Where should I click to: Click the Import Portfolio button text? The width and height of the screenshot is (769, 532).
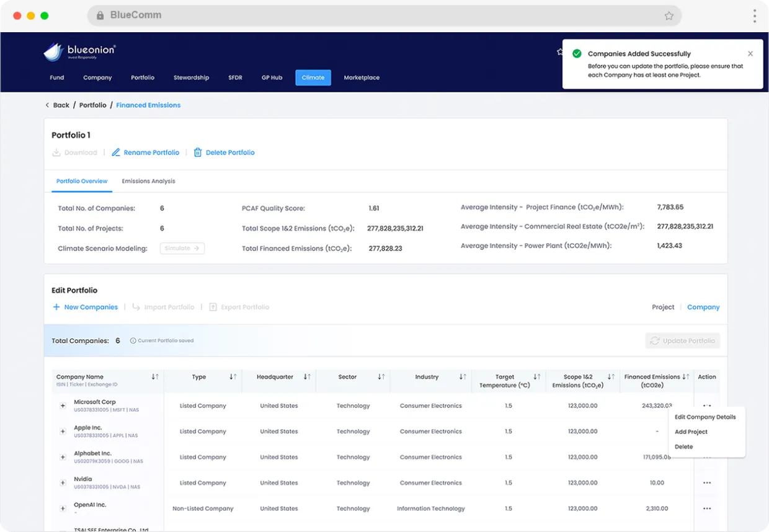click(169, 307)
